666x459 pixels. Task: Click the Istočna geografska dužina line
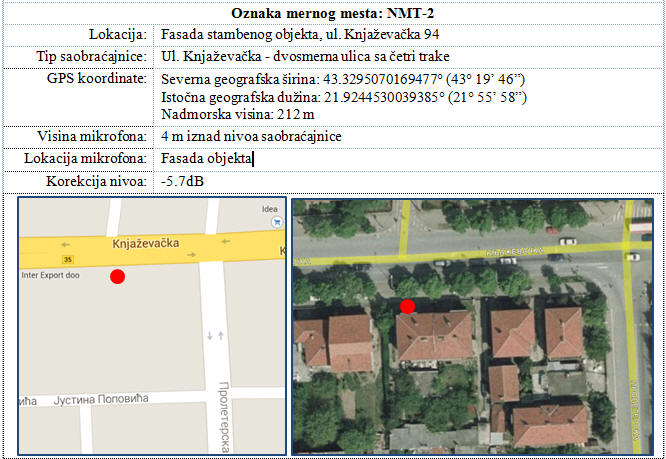(x=343, y=97)
